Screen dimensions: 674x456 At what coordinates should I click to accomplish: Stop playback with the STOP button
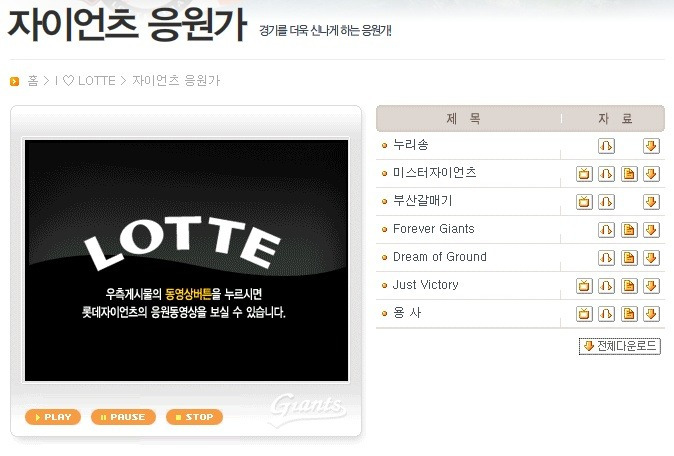[x=194, y=417]
